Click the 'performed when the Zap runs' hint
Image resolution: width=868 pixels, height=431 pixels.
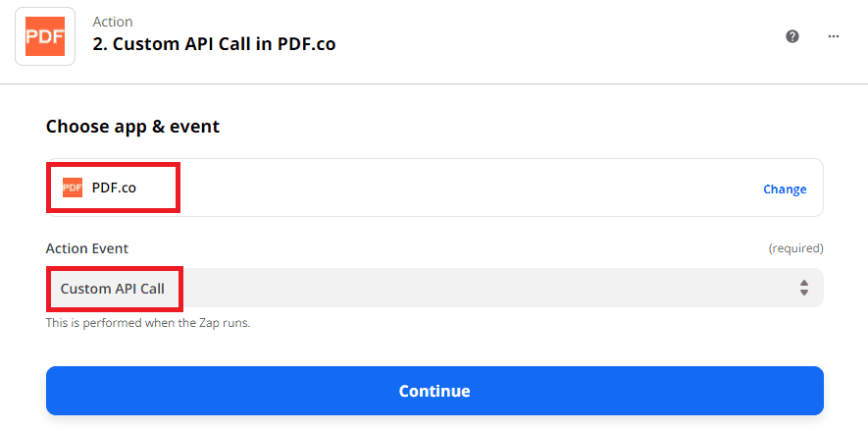(x=148, y=323)
